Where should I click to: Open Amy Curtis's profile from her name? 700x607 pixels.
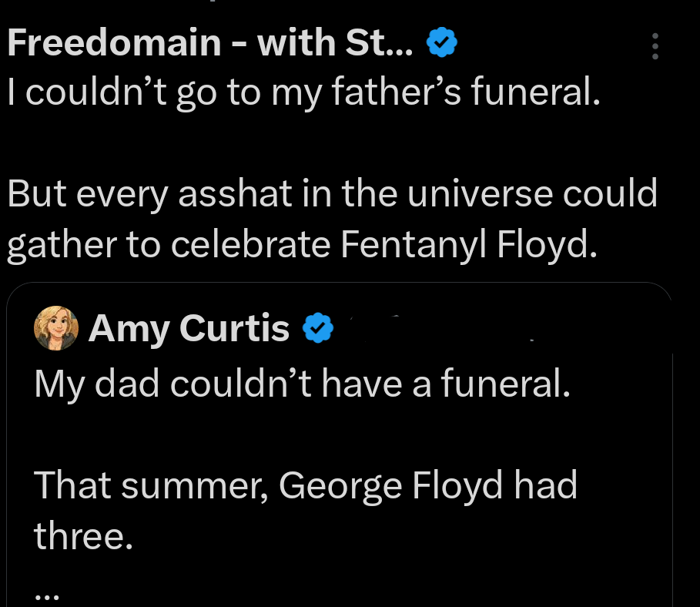point(188,327)
